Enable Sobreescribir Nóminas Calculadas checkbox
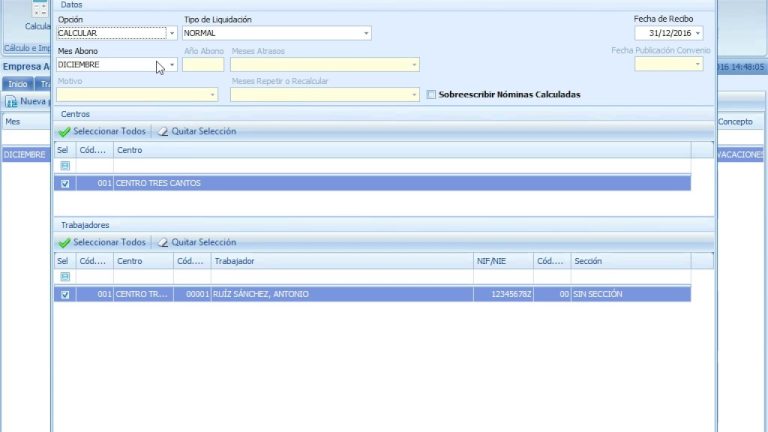The width and height of the screenshot is (768, 432). (431, 95)
